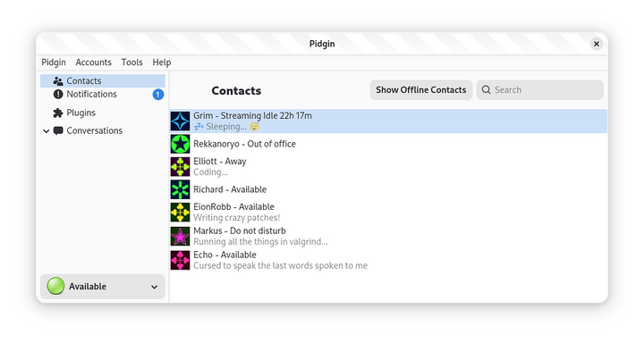
Task: Click 'Cursed to speak the last words' text
Action: coord(281,266)
